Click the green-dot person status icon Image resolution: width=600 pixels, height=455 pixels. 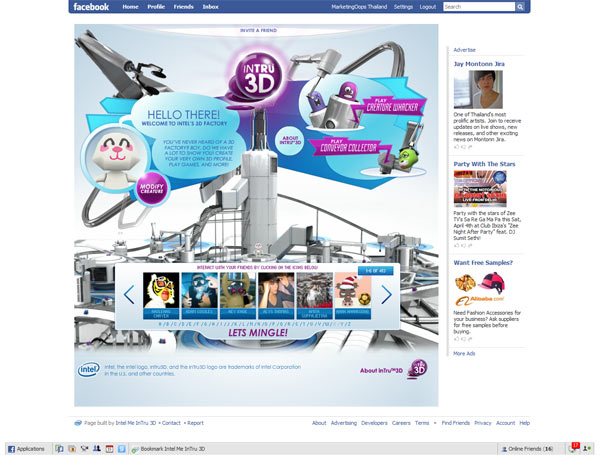pyautogui.click(x=587, y=449)
